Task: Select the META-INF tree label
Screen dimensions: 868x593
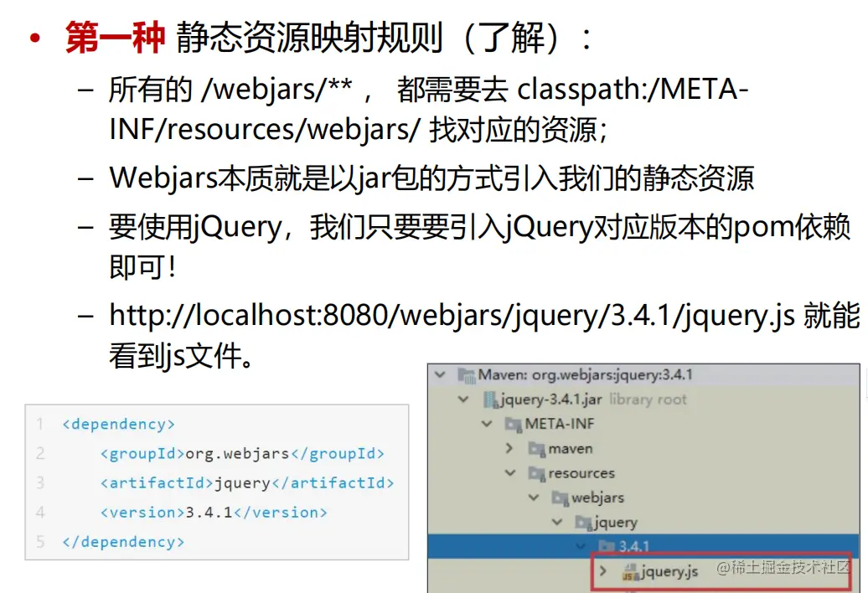Action: (x=559, y=424)
